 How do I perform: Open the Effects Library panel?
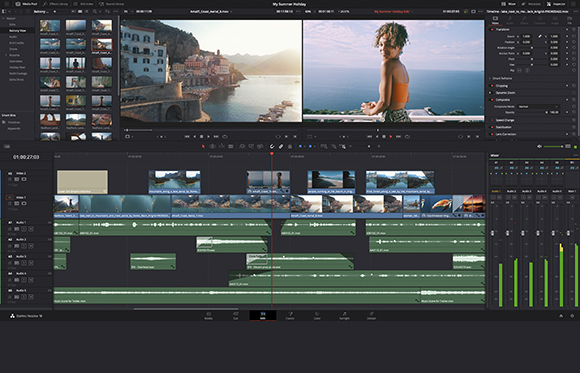pyautogui.click(x=55, y=4)
